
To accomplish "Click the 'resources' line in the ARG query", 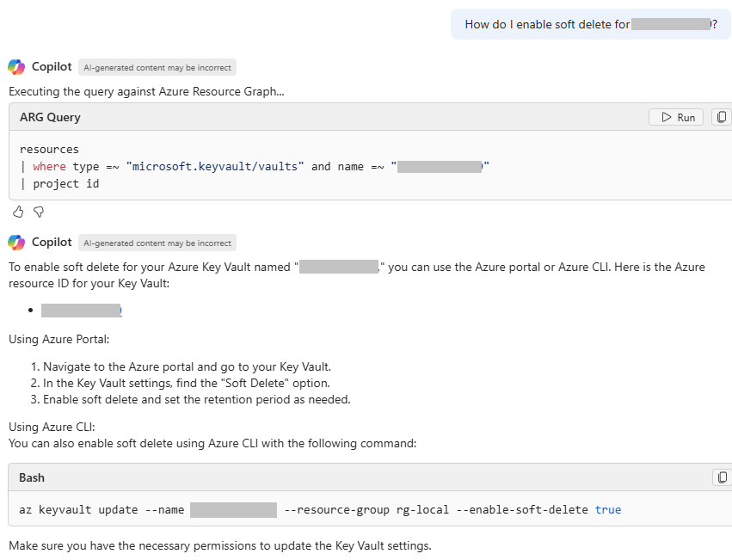I will pyautogui.click(x=49, y=149).
